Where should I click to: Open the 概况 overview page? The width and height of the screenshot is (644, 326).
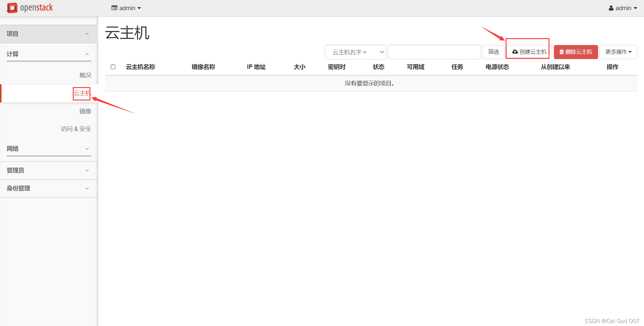click(85, 75)
